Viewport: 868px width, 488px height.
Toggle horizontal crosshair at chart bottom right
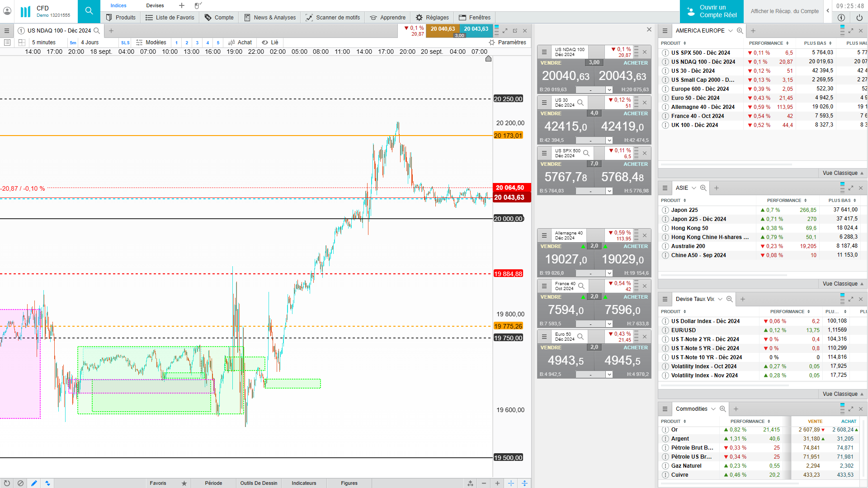pyautogui.click(x=524, y=483)
